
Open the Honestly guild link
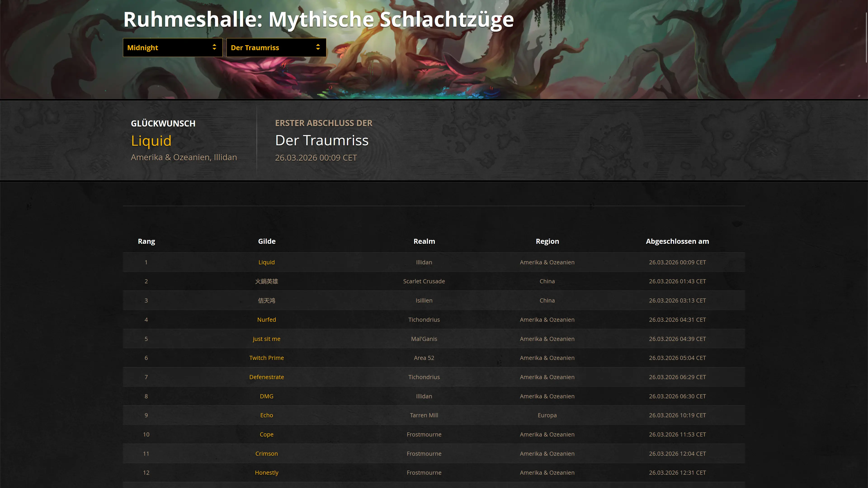(x=266, y=472)
